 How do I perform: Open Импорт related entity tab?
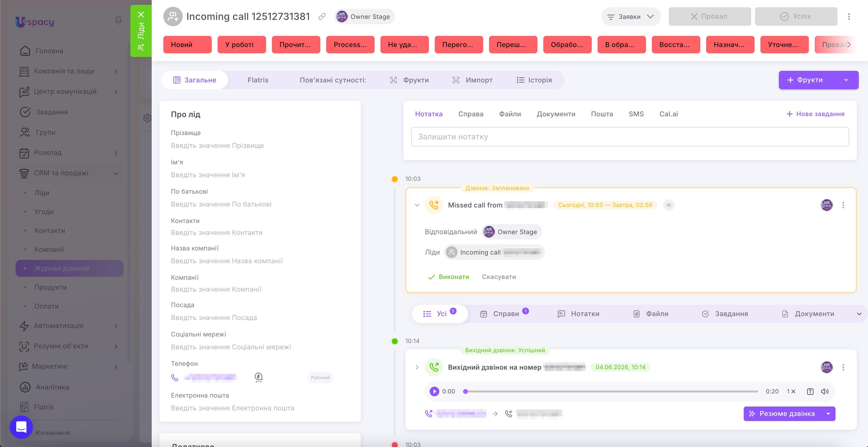[473, 80]
